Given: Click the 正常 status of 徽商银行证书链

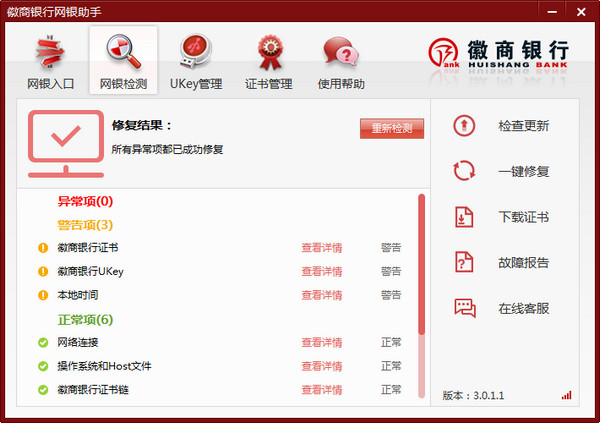Looking at the screenshot, I should [x=391, y=390].
